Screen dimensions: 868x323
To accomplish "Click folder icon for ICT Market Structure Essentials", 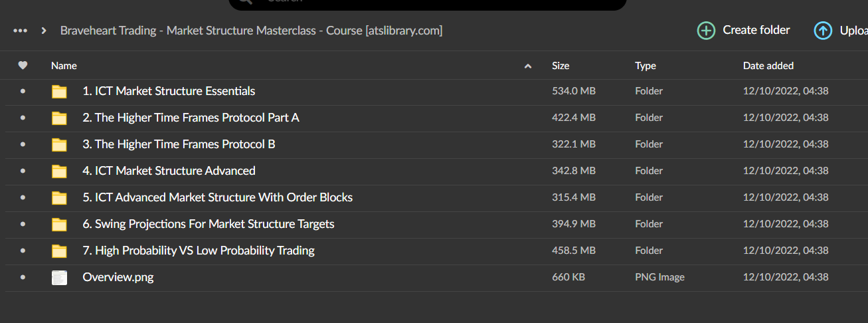I will (x=60, y=92).
